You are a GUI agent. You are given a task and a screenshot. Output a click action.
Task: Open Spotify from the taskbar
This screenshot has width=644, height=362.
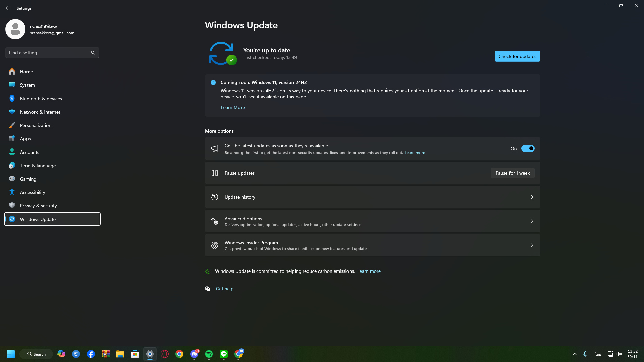click(209, 354)
